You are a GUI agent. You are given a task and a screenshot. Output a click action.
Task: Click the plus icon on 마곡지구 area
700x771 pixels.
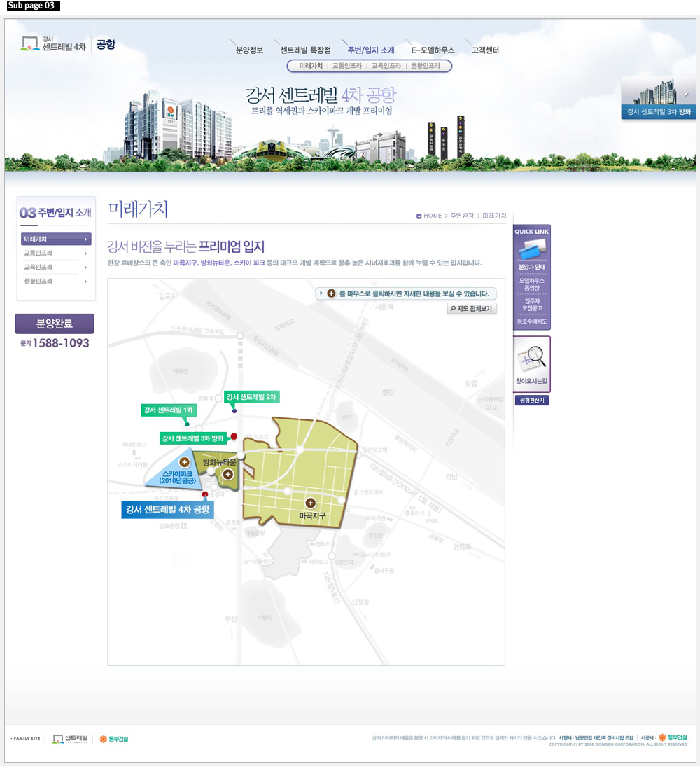(310, 503)
